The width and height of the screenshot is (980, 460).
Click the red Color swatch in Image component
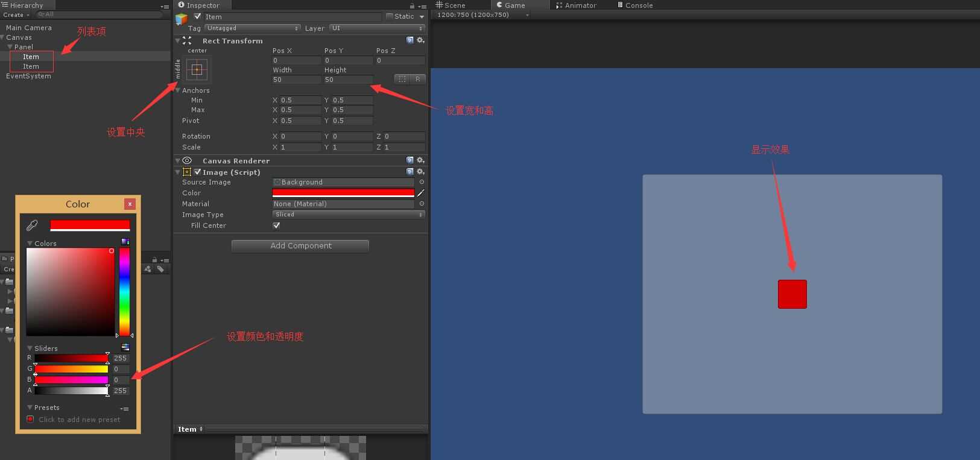coord(343,193)
